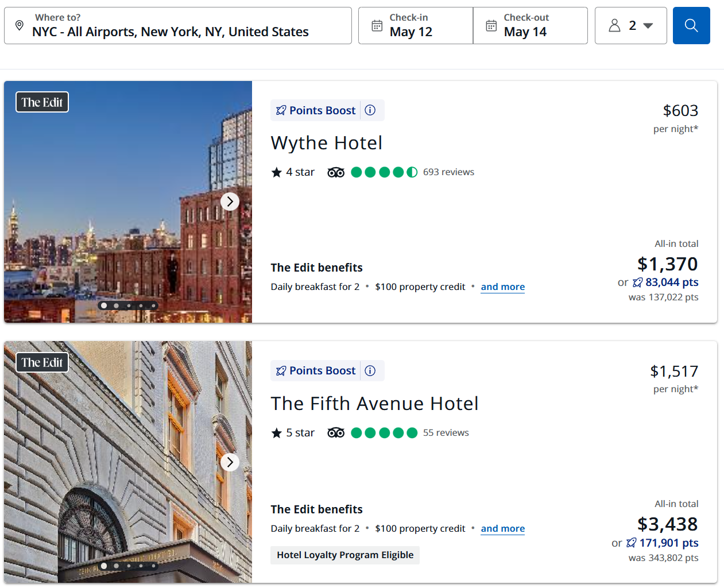Advance the Fifth Avenue Hotel photo carousel arrow
The image size is (724, 588).
pyautogui.click(x=230, y=462)
